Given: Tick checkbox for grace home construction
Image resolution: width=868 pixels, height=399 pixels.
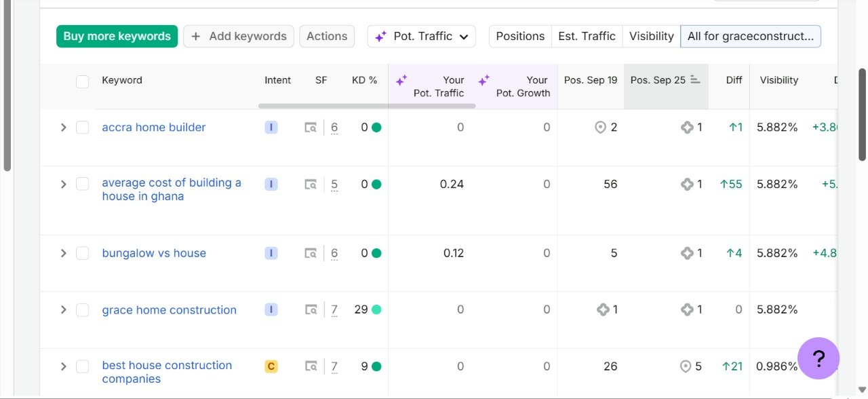Looking at the screenshot, I should click(x=83, y=309).
